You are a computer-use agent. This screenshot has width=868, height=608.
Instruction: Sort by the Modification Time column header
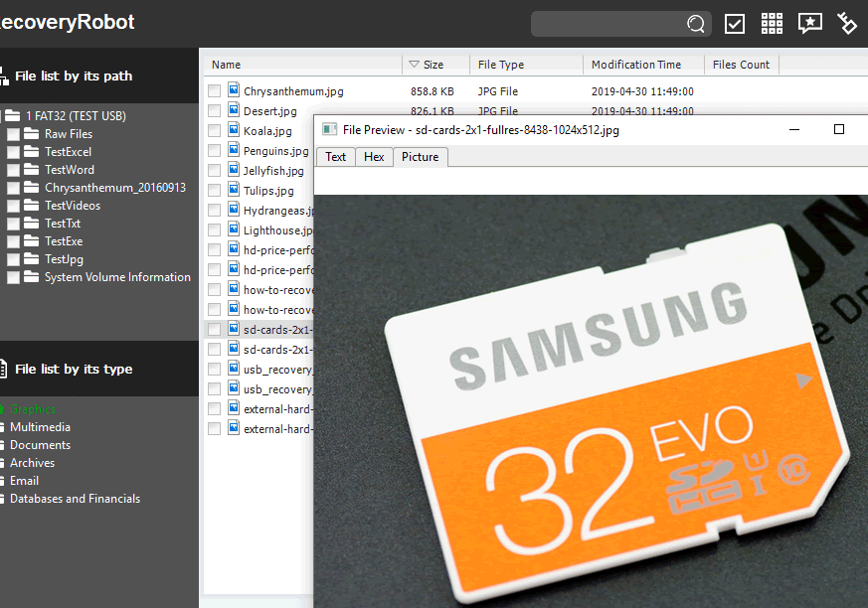tap(644, 65)
